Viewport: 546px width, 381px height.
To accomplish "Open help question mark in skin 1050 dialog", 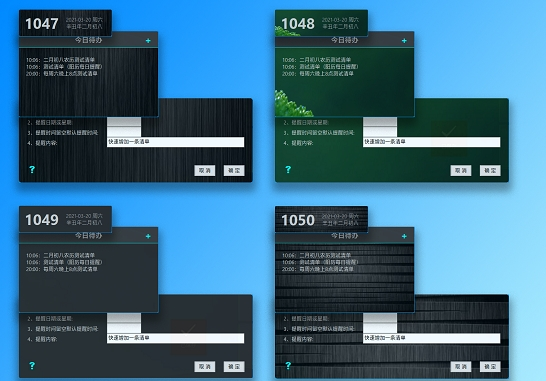I will pos(288,366).
